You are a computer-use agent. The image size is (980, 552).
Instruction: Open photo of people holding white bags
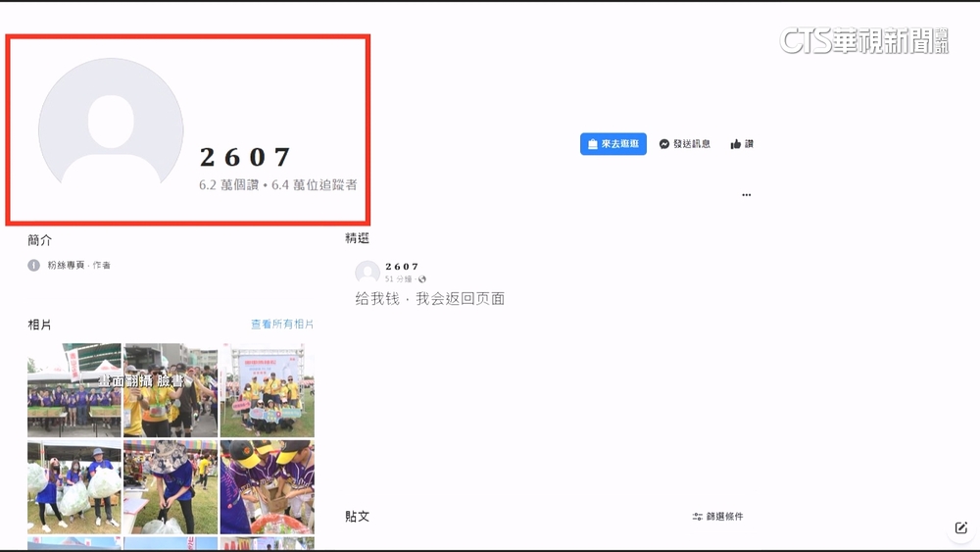(74, 486)
